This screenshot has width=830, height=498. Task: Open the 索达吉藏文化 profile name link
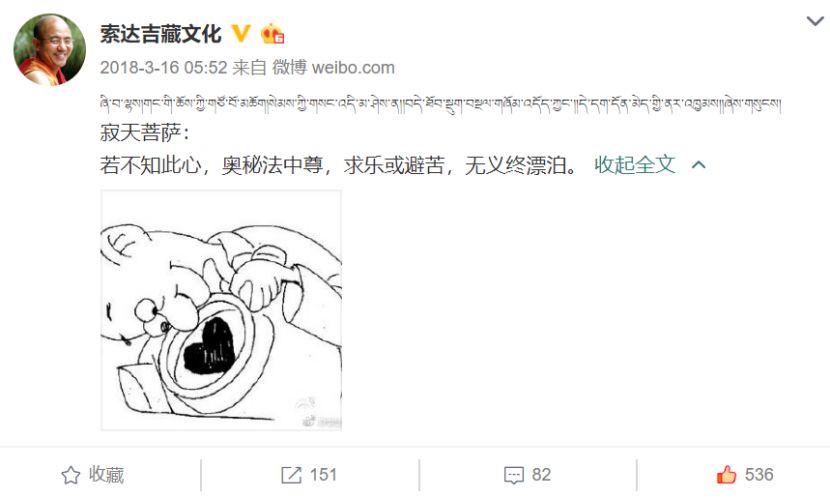[161, 34]
